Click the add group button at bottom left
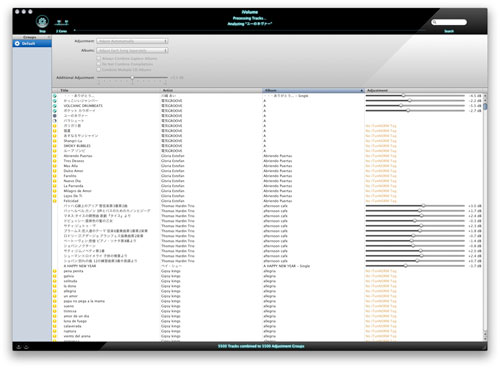Viewport: 500px width, 368px height. pos(19,347)
